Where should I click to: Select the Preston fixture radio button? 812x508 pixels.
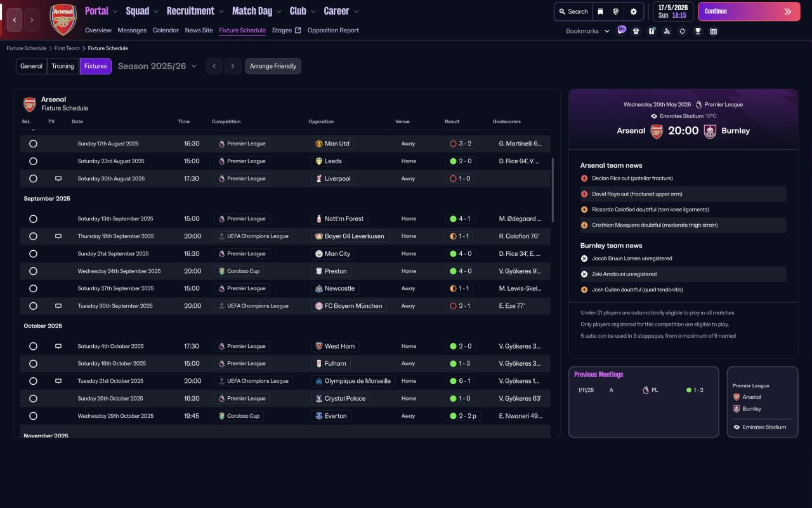pyautogui.click(x=33, y=271)
